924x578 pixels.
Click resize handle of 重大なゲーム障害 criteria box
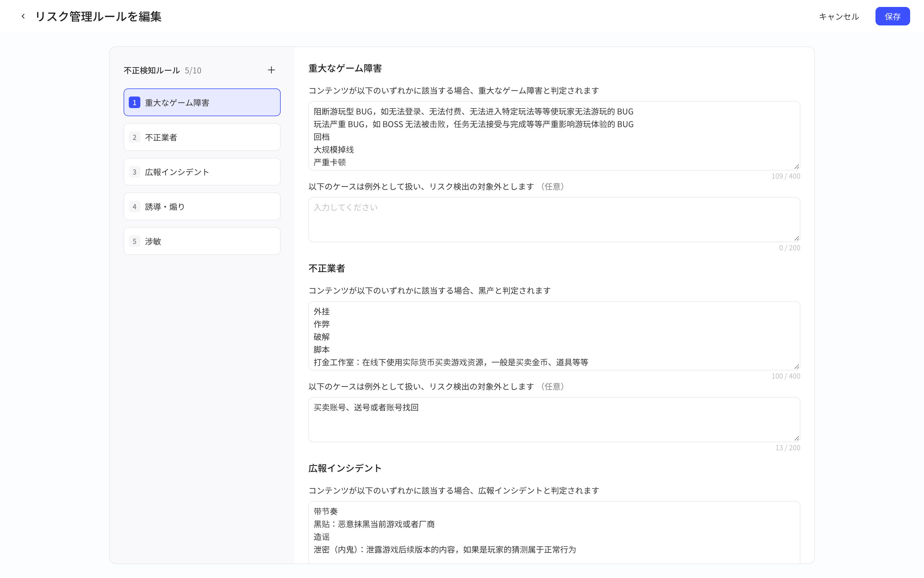(796, 167)
